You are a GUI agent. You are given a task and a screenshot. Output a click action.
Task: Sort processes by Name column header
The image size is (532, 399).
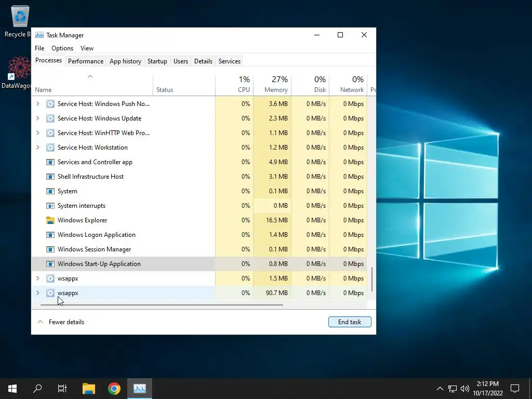[x=92, y=85]
